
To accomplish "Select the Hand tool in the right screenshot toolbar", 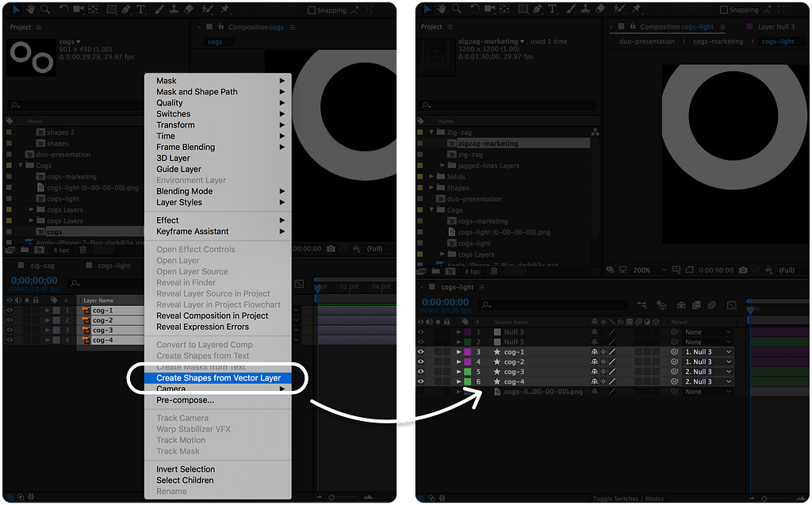I will [x=442, y=9].
